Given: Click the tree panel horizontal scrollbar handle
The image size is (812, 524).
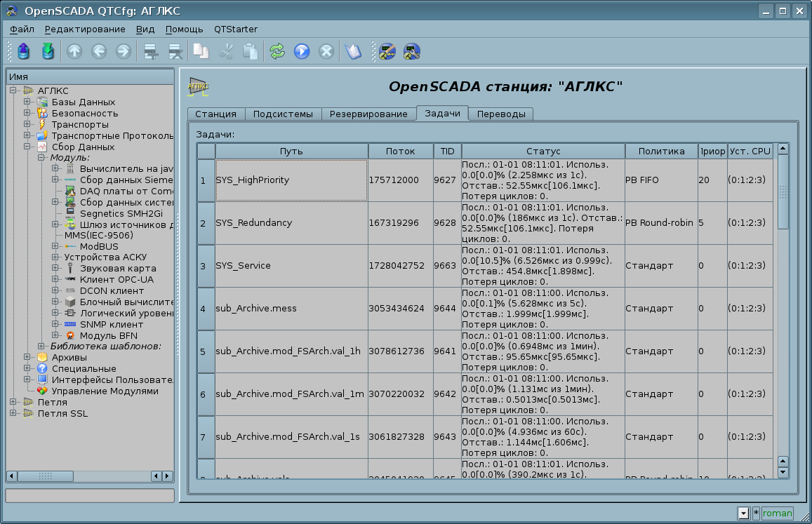Looking at the screenshot, I should [x=46, y=476].
